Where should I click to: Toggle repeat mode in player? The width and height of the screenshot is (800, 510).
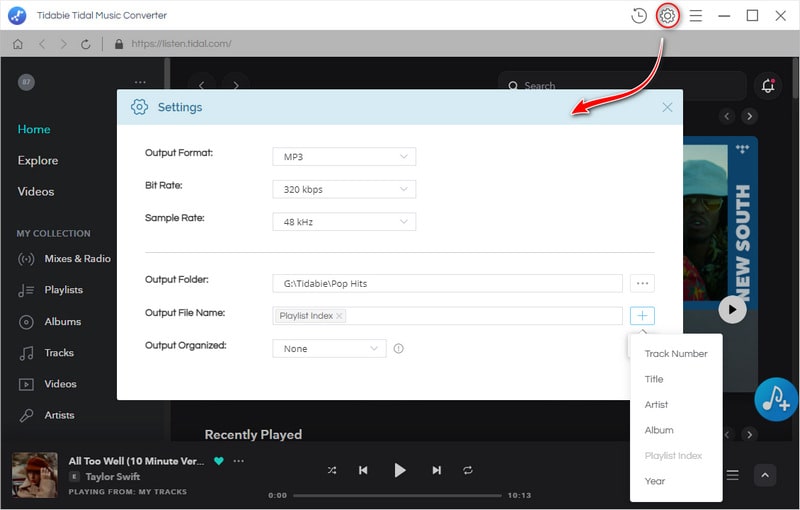[x=467, y=470]
